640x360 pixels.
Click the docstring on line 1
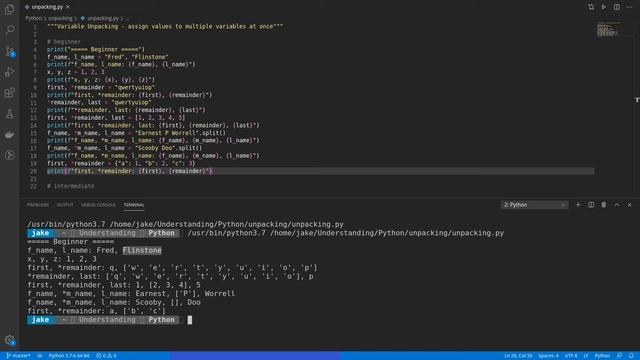[x=165, y=27]
